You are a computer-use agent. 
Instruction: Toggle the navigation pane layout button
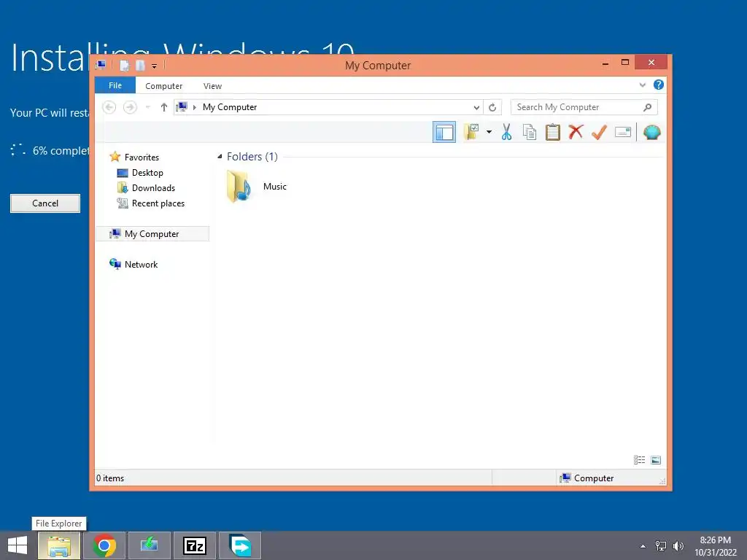click(x=444, y=133)
